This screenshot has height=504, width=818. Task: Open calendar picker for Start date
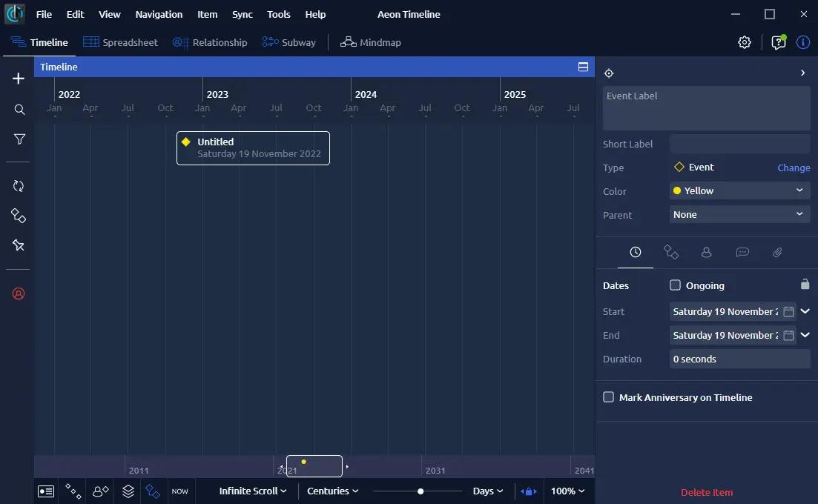[788, 312]
